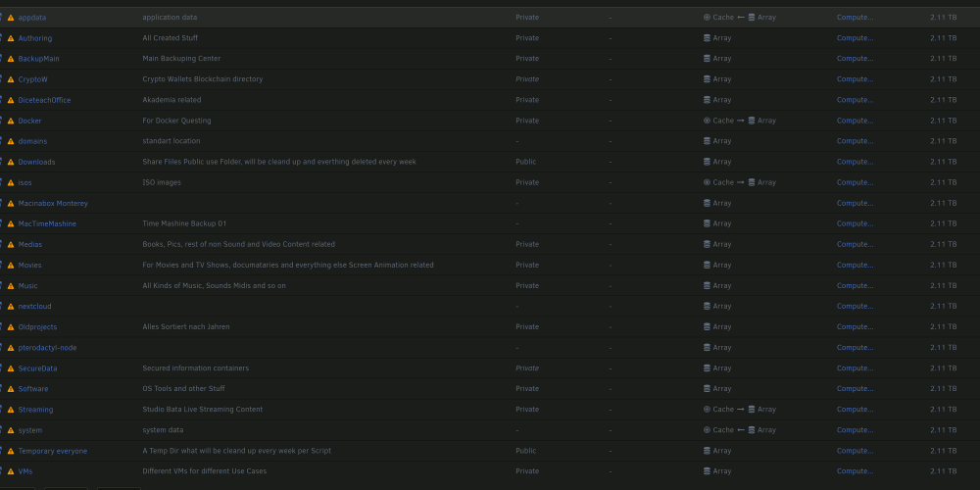Click Array disk icon for Temporary everyone

click(707, 451)
